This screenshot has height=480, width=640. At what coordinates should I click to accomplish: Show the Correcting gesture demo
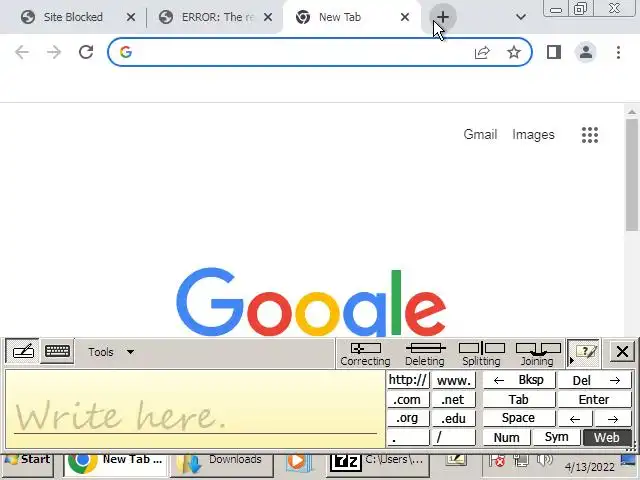365,354
